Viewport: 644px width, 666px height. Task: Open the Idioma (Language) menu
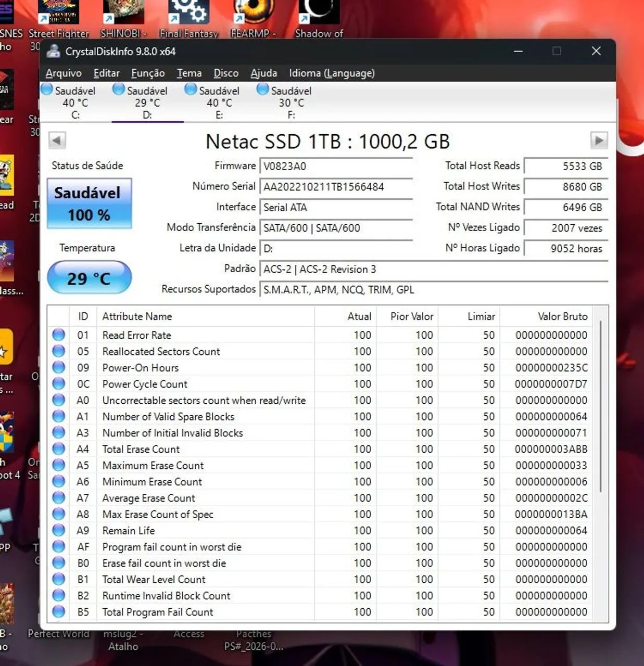pyautogui.click(x=332, y=73)
